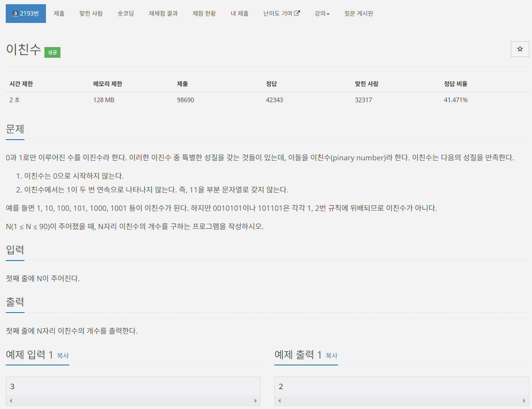Click the 시간 제한 column header
This screenshot has width=532, height=409.
[x=21, y=84]
